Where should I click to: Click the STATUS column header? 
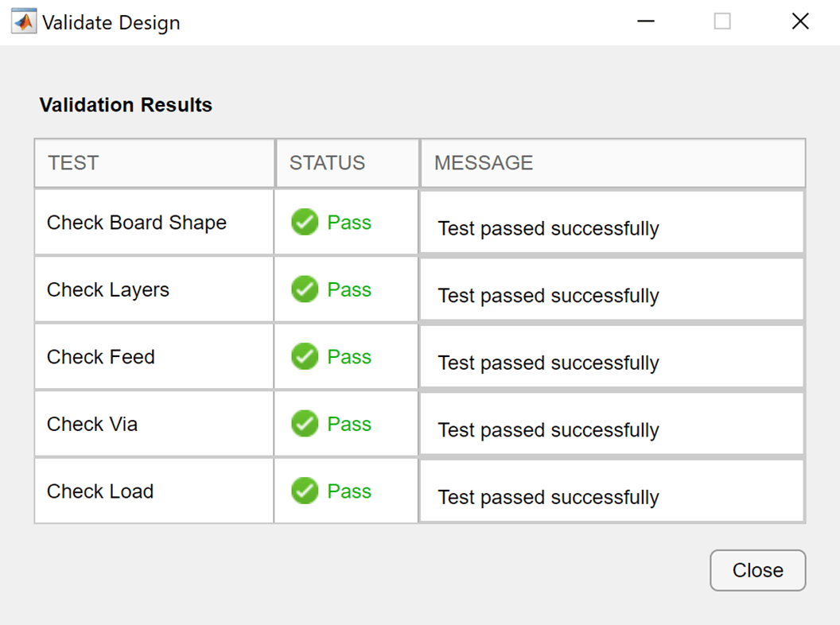(346, 163)
